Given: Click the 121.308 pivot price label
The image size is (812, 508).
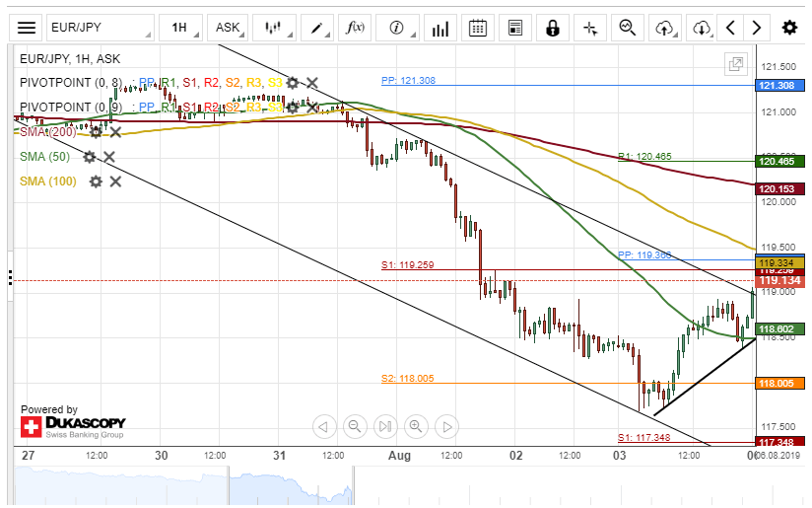Looking at the screenshot, I should pyautogui.click(x=779, y=86).
